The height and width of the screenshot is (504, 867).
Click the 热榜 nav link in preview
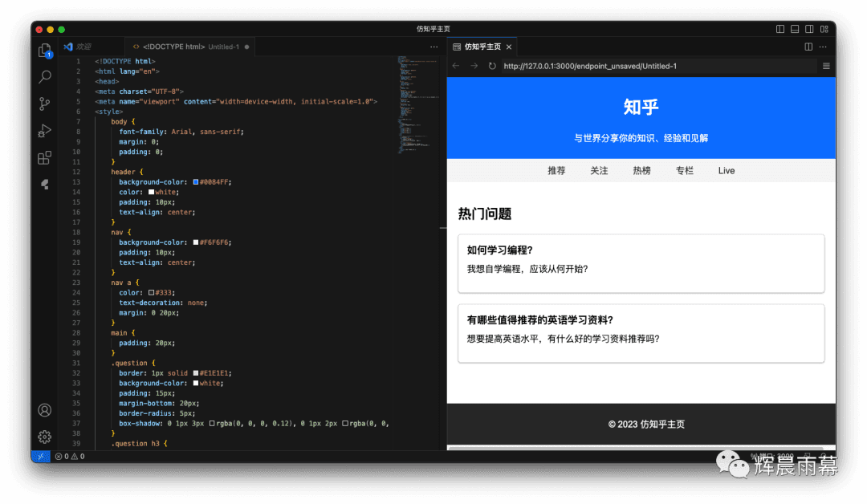pos(641,171)
